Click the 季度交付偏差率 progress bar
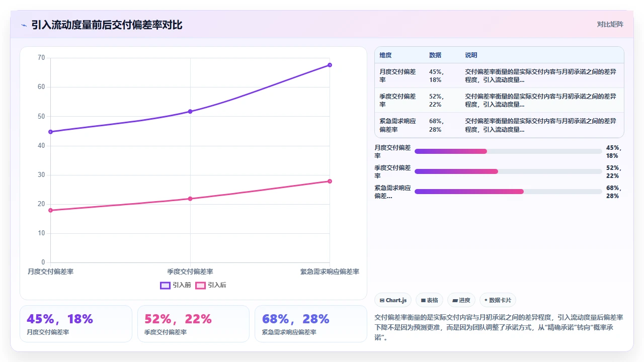 click(508, 171)
